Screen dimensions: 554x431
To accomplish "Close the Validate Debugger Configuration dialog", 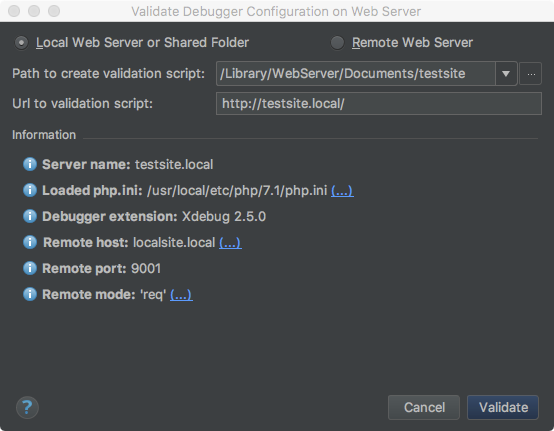I will tap(14, 11).
